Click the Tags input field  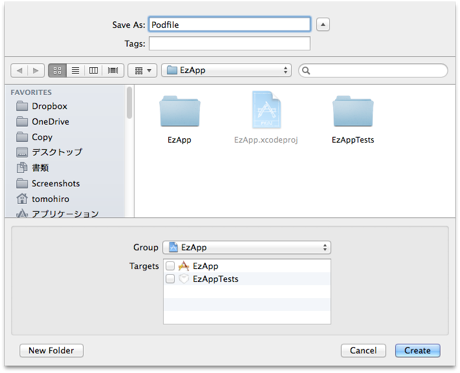pyautogui.click(x=230, y=43)
